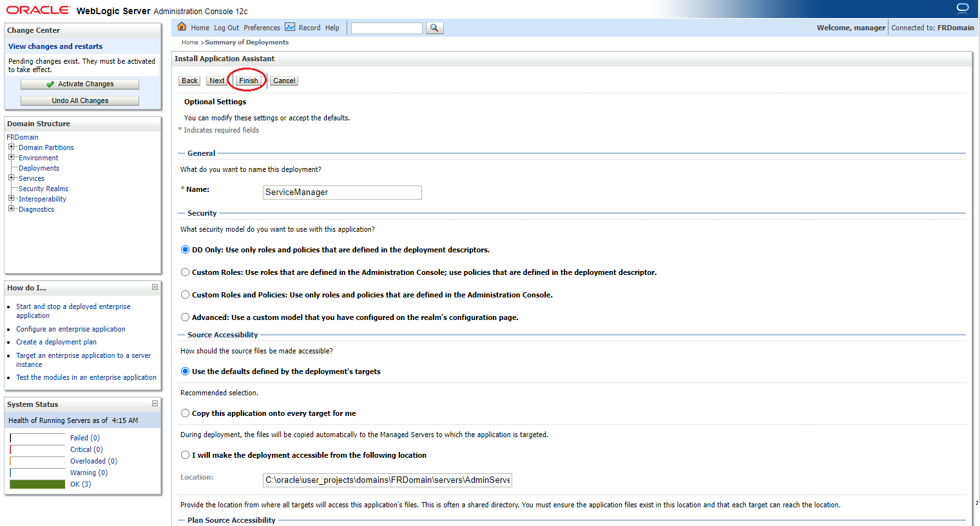Viewport: 980px width, 526px height.
Task: Open Security Realms in Domain Structure
Action: coord(43,189)
